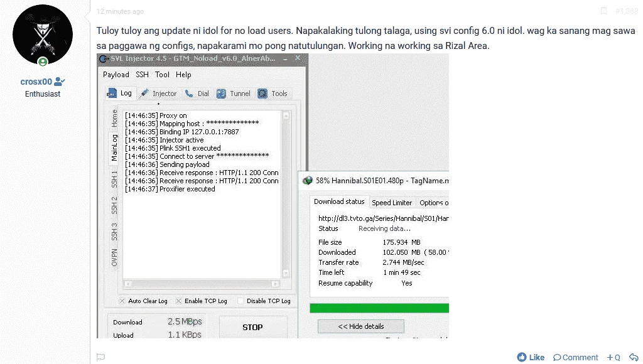Like the post by crosx00

(531, 357)
